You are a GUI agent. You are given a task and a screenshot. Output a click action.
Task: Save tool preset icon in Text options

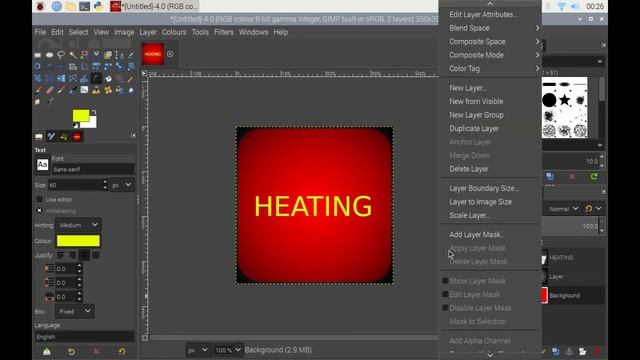pyautogui.click(x=47, y=351)
